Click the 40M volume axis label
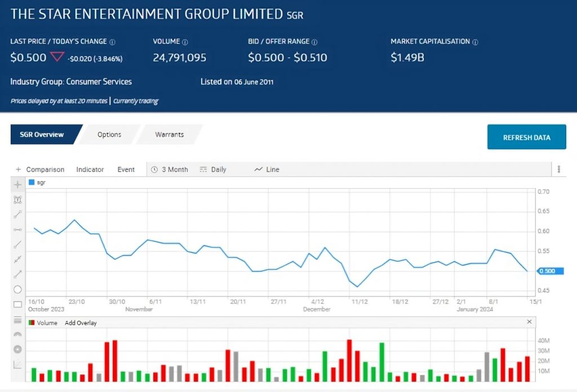The width and height of the screenshot is (577, 392). [544, 341]
